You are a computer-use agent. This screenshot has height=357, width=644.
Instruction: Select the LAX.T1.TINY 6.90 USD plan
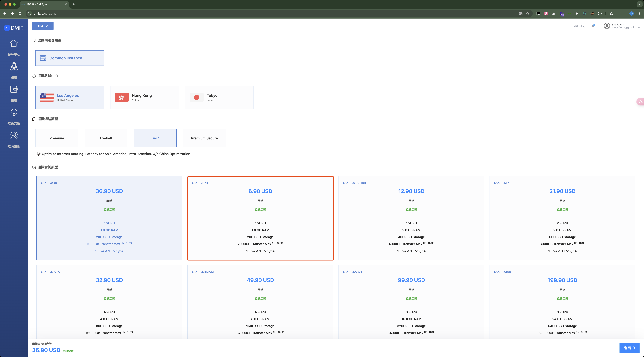click(x=260, y=218)
